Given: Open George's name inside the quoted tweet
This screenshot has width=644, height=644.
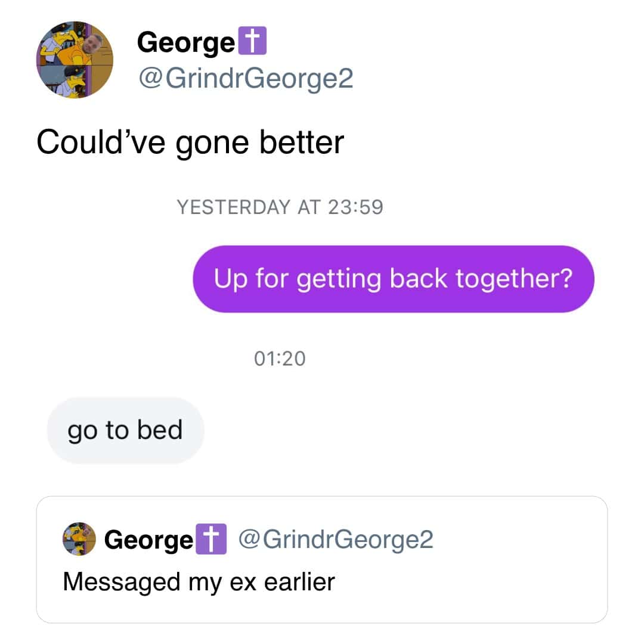Looking at the screenshot, I should pyautogui.click(x=148, y=540).
